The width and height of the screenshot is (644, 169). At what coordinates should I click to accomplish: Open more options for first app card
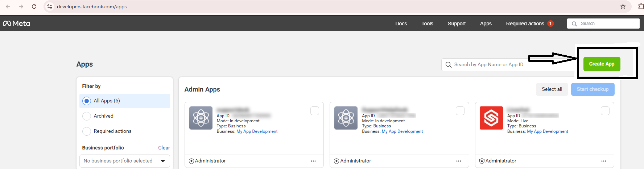313,161
